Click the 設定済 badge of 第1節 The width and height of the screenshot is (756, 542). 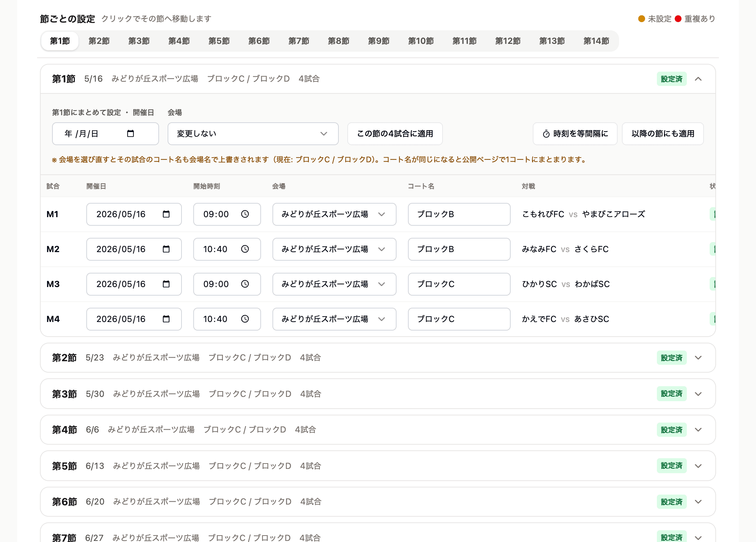[x=672, y=79]
